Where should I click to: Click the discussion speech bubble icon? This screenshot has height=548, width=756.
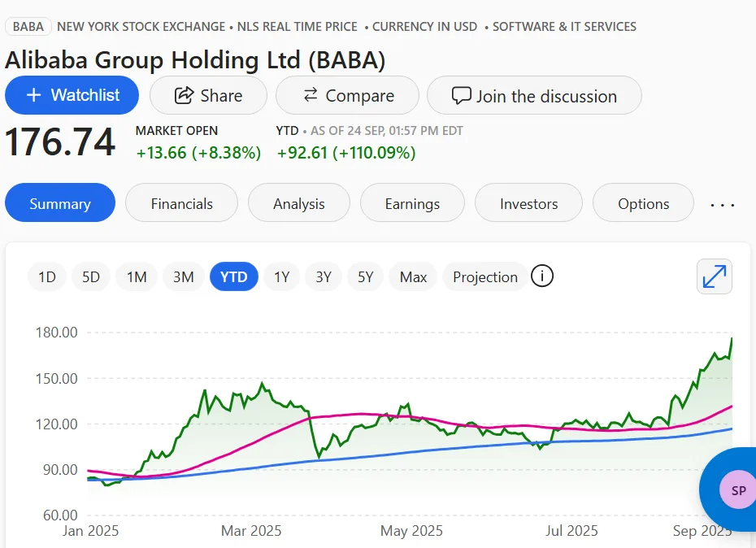coord(461,95)
